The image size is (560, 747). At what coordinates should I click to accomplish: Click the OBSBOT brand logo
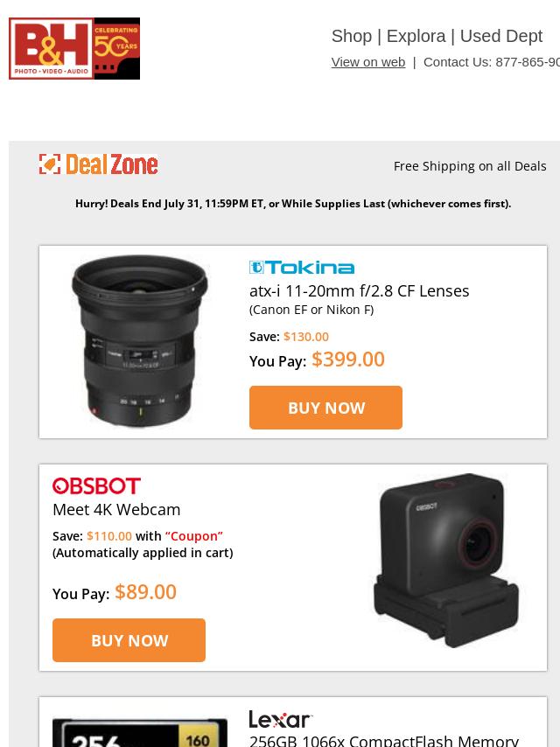coord(97,486)
